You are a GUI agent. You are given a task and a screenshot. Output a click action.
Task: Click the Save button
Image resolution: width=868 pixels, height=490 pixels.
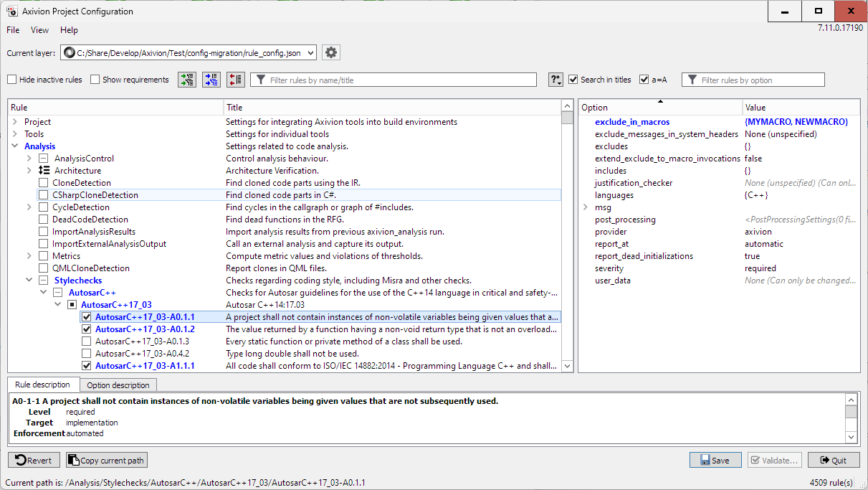[x=715, y=461]
